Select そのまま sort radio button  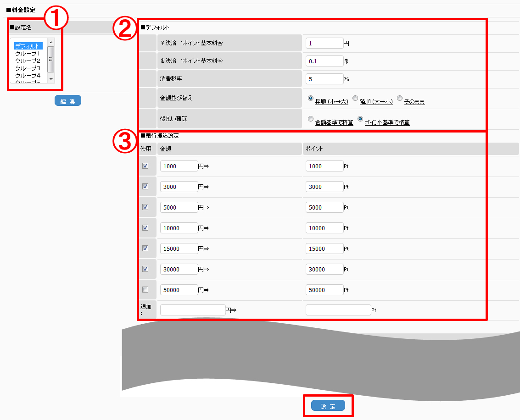400,98
